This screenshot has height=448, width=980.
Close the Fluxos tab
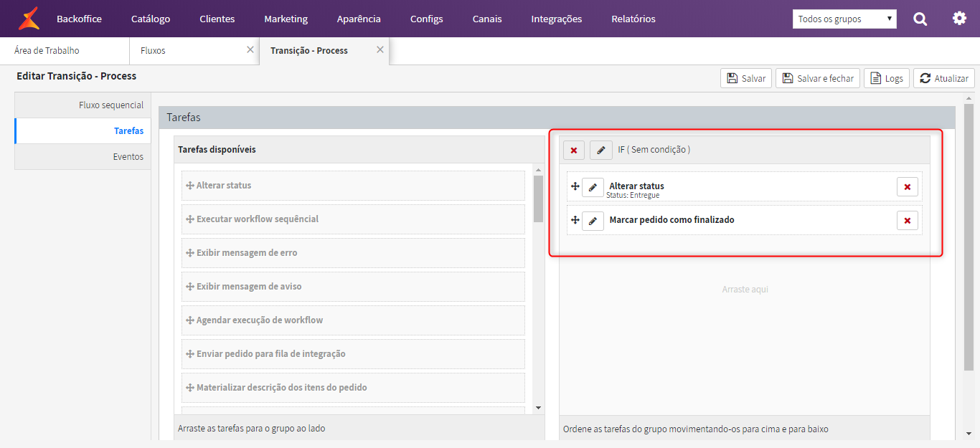(x=250, y=49)
